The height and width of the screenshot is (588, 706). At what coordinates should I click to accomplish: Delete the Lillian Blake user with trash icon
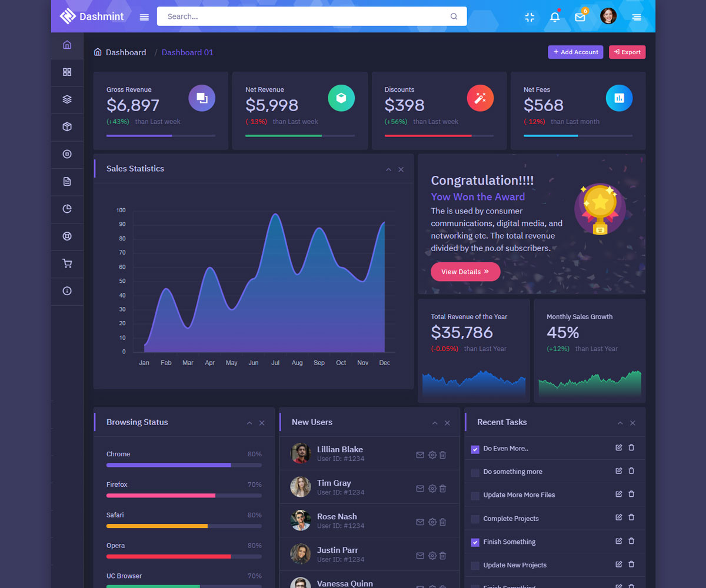(x=443, y=455)
